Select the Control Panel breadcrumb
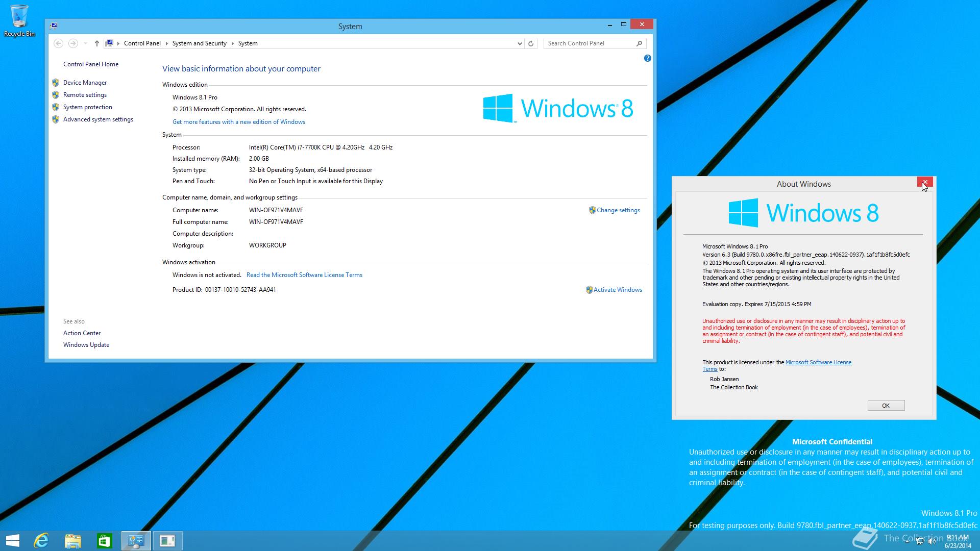980x551 pixels. click(142, 43)
